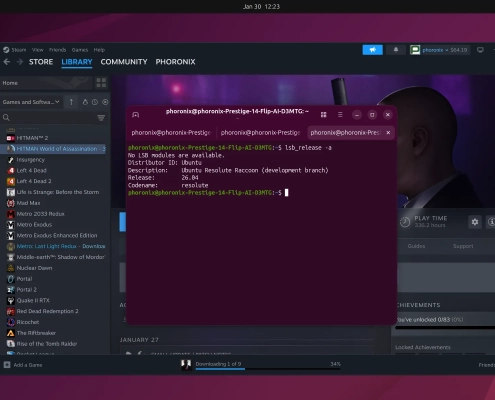This screenshot has height=400, width=495.
Task: Open advanced filter icon beside library search
Action: point(101,118)
